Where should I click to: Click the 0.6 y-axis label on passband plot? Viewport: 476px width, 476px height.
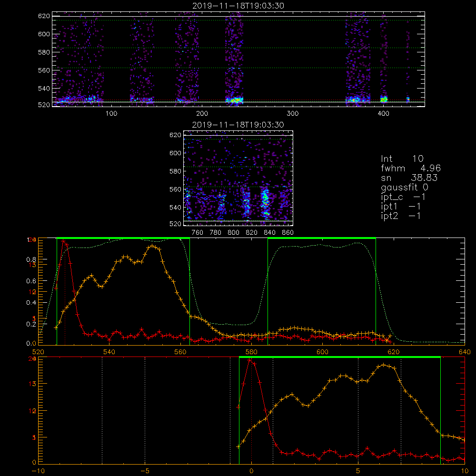31,281
